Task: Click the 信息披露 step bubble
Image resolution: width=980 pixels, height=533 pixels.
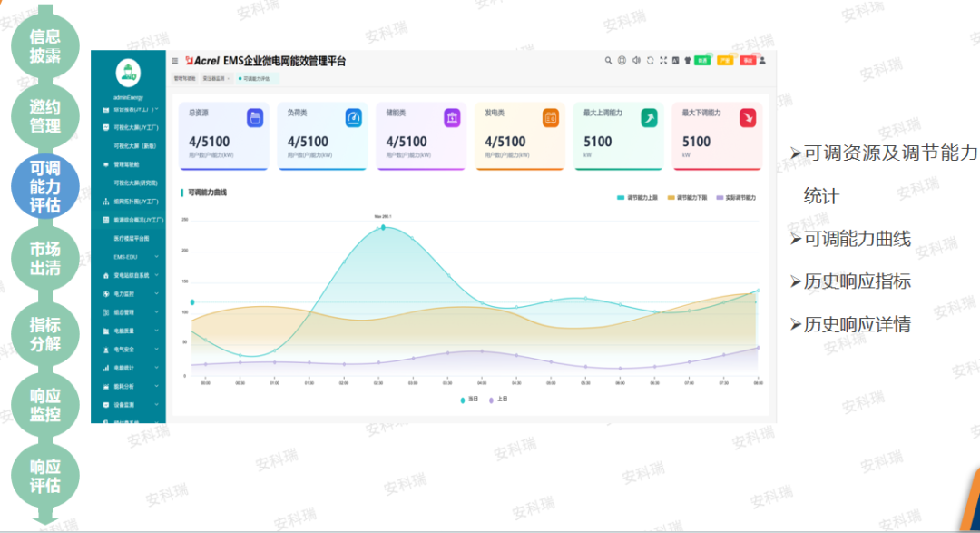Action: click(45, 46)
